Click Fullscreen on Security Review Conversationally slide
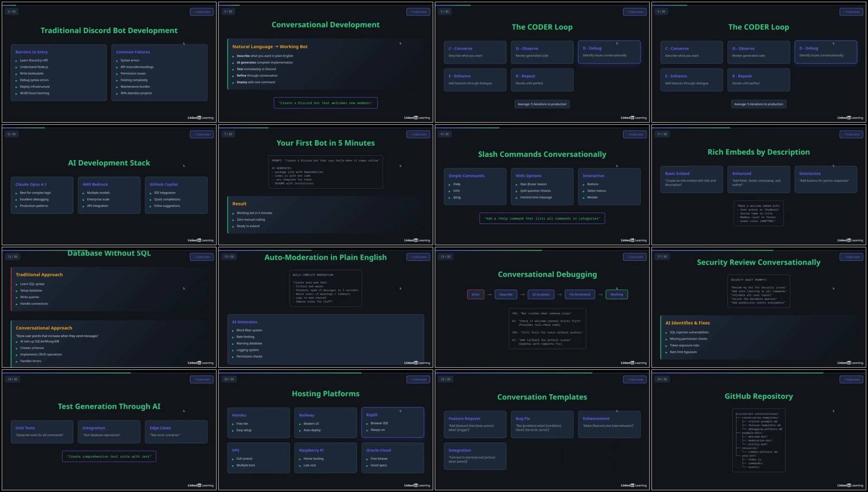 point(851,257)
